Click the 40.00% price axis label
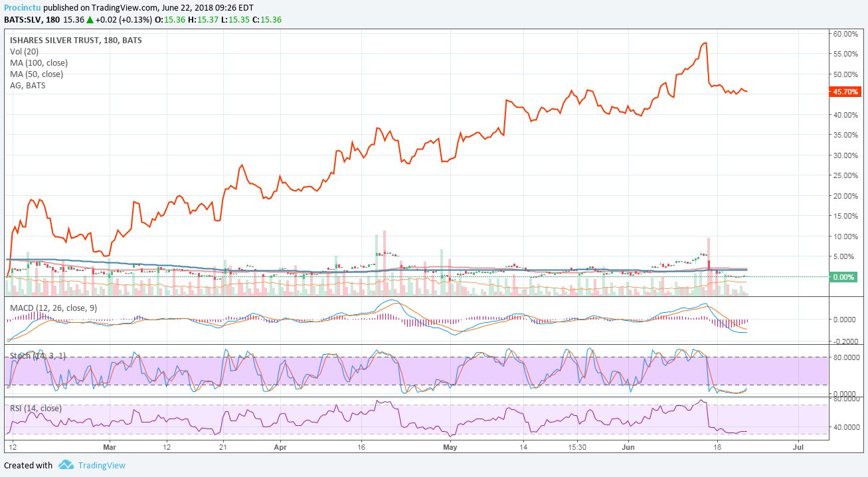Viewport: 868px width, 477px height. [x=847, y=114]
